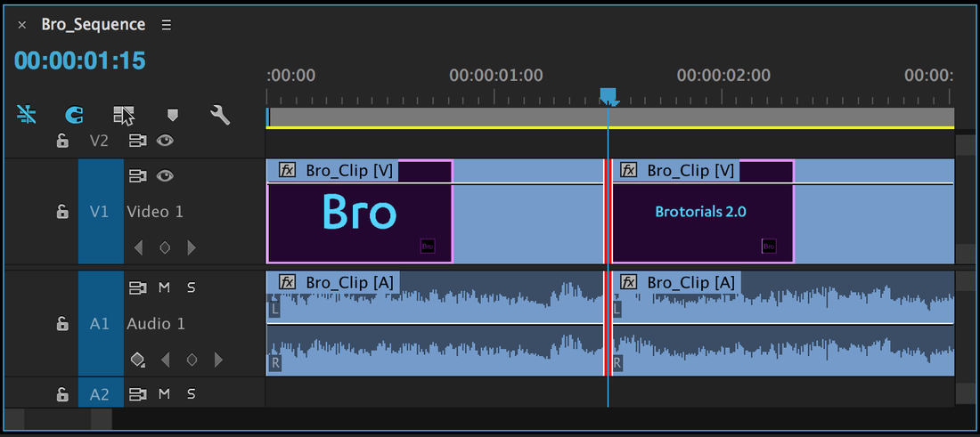
Task: Click the 00:00:01:15 playhead timecode
Action: 80,61
